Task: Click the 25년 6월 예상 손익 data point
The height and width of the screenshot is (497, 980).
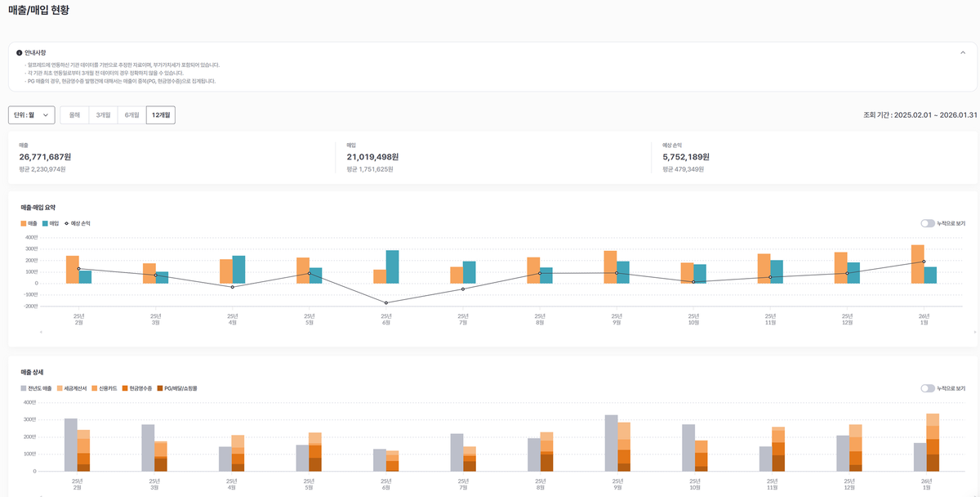Action: 386,302
